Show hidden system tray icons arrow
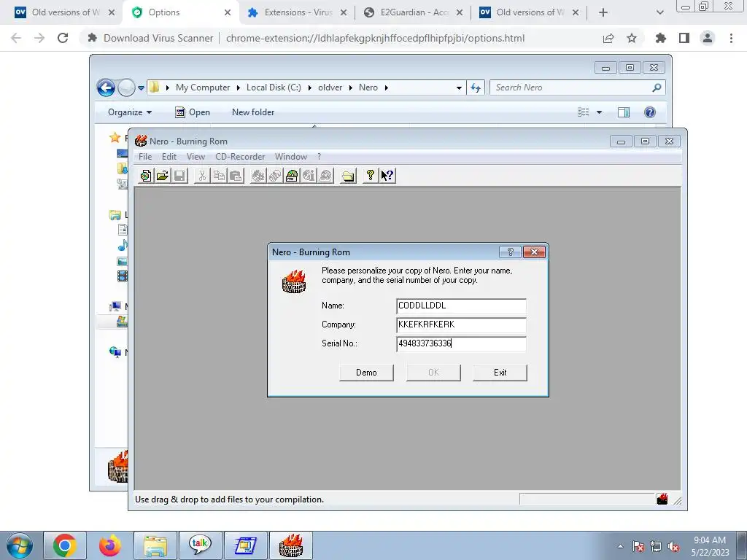Image resolution: width=747 pixels, height=560 pixels. coord(620,546)
